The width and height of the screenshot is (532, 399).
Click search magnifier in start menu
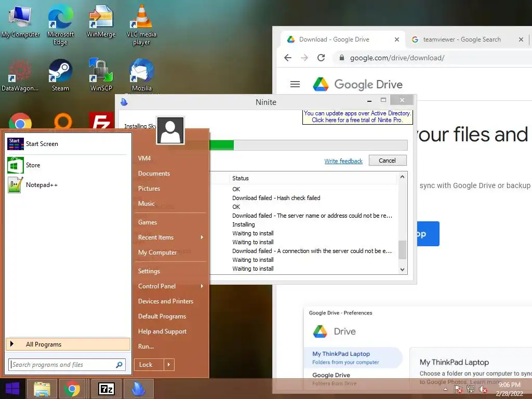(x=119, y=365)
